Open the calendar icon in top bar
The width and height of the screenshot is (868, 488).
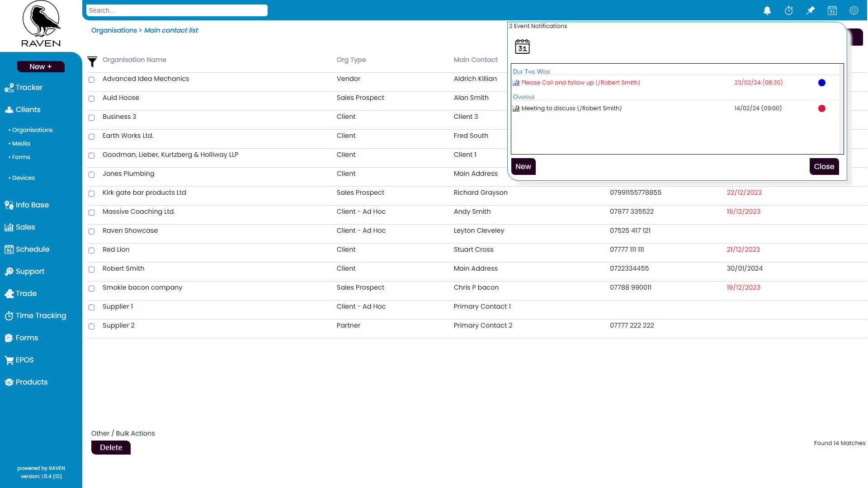(x=832, y=10)
